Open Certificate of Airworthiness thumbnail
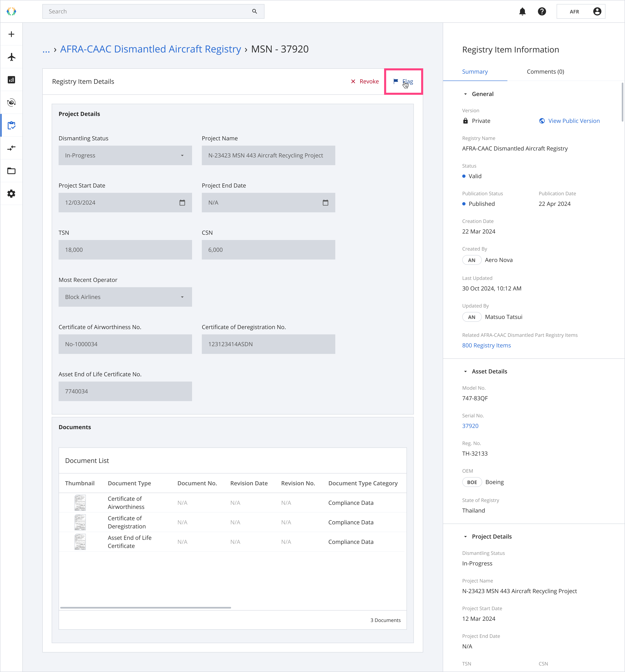Viewport: 625px width, 672px height. coord(80,503)
